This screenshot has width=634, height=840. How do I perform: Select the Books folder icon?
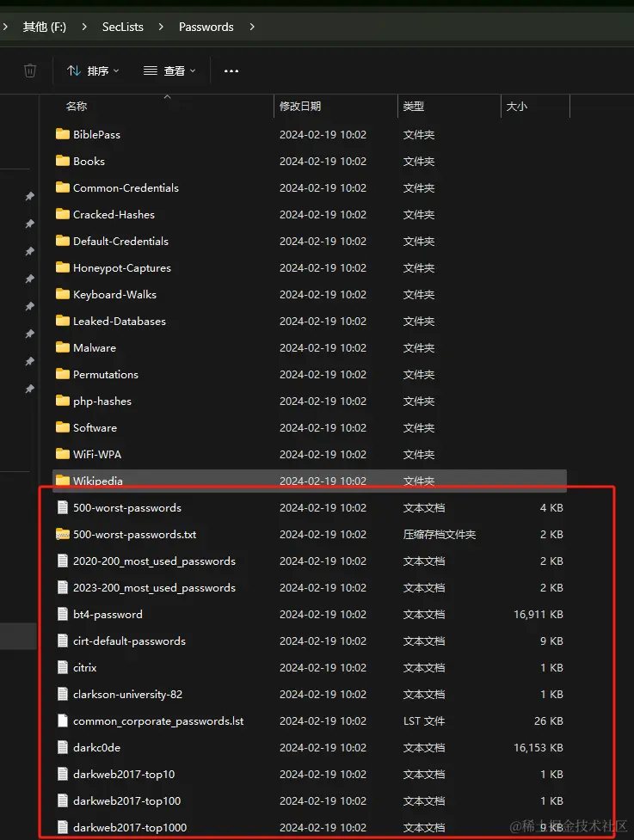tap(63, 161)
